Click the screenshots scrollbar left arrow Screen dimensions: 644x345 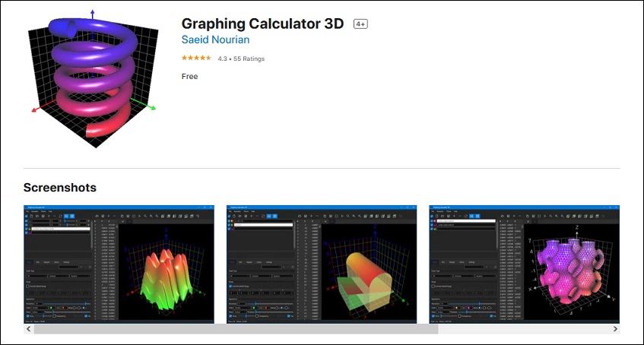click(29, 329)
